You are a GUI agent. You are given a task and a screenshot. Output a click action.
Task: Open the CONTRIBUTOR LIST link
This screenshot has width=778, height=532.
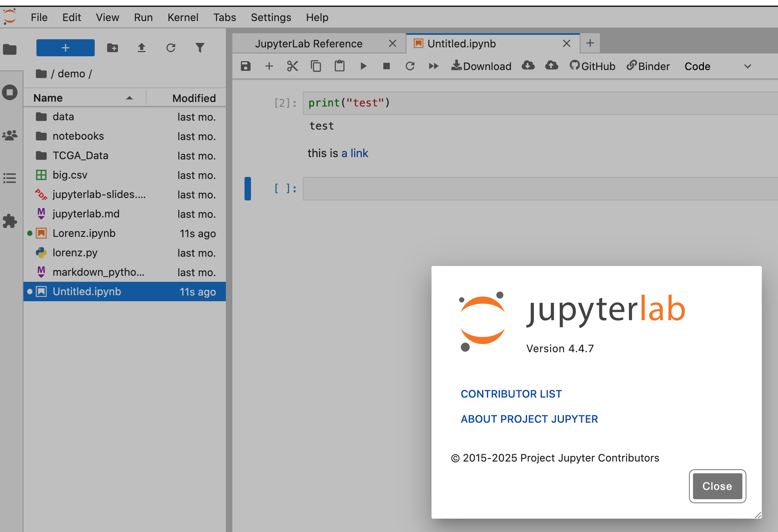pos(511,394)
